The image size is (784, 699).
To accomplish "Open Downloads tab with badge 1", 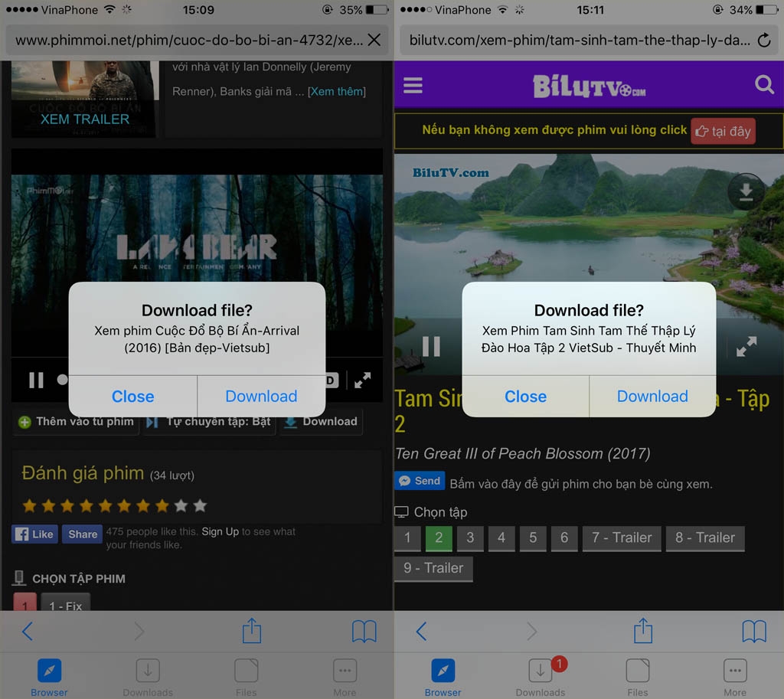I will 541,678.
